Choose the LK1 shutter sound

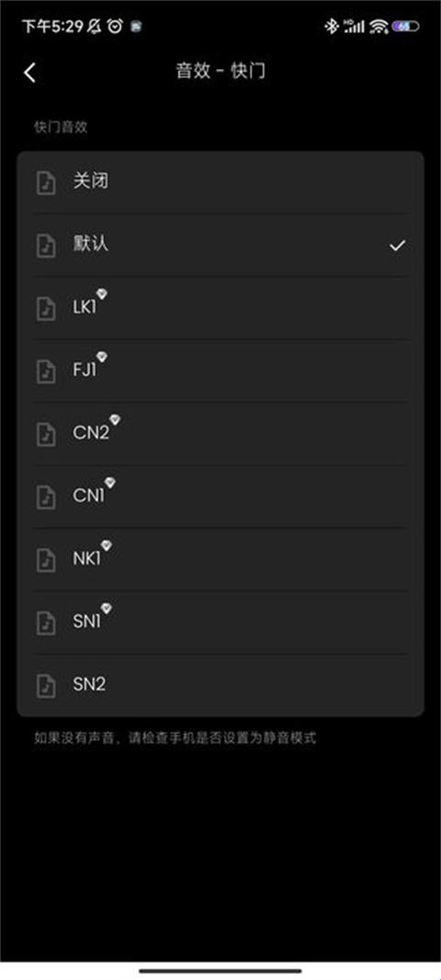220,308
